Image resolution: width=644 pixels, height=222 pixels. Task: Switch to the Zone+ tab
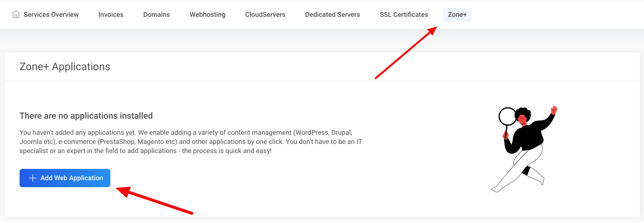coord(457,14)
